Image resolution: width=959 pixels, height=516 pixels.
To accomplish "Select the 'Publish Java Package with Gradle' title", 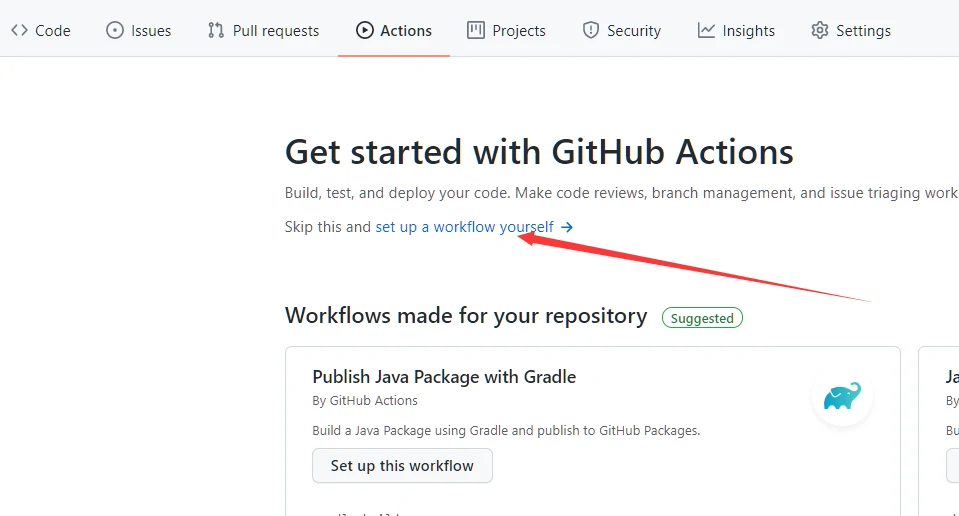I will click(444, 377).
